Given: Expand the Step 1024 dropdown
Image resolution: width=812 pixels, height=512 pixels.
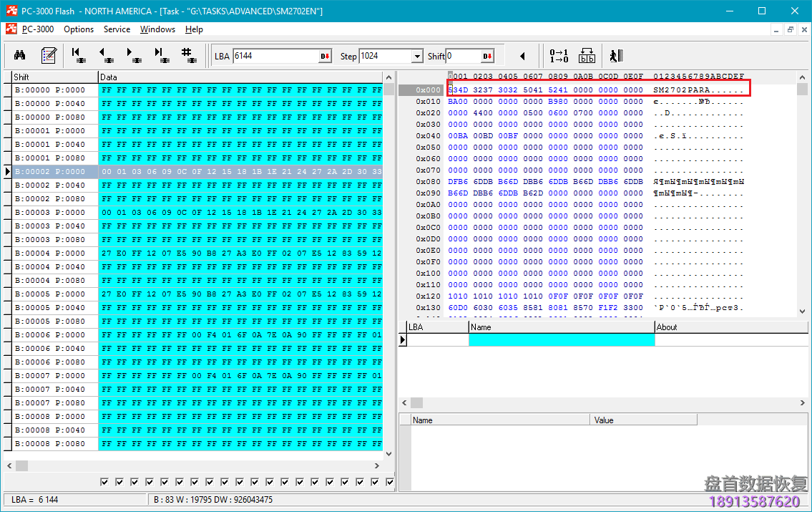Looking at the screenshot, I should (418, 57).
